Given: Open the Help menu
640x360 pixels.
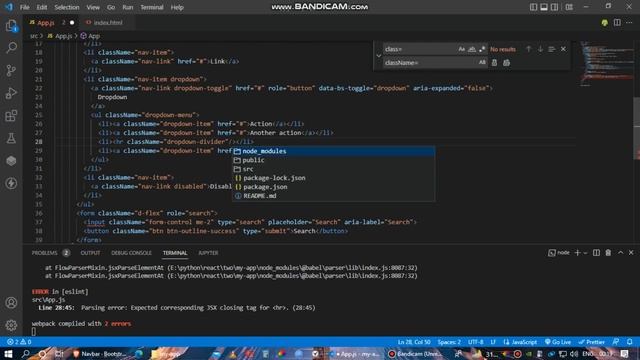Looking at the screenshot, I should [x=177, y=7].
